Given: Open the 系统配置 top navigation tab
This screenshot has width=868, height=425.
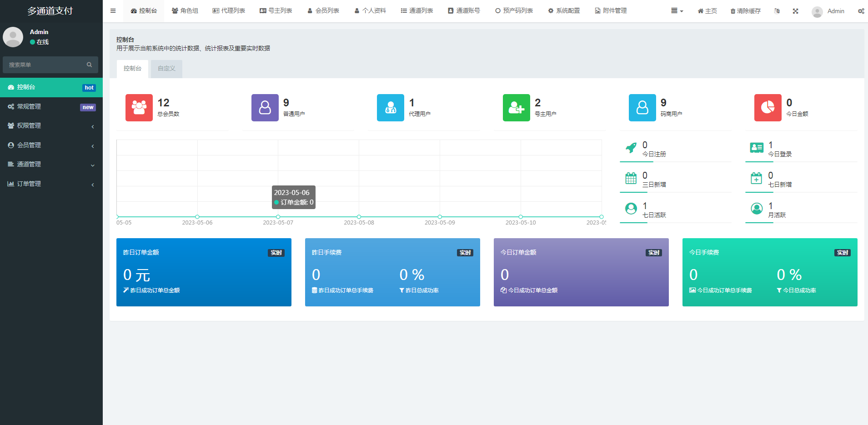Looking at the screenshot, I should coord(564,11).
